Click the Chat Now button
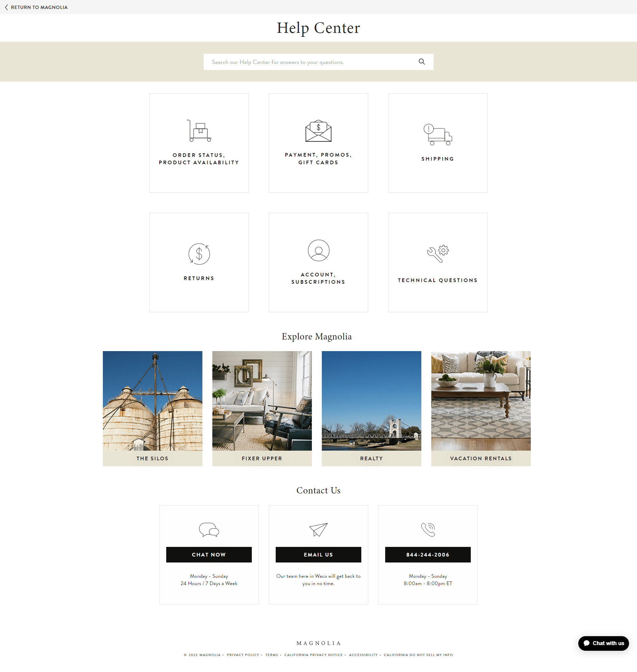Screen dimensions: 637x672 pos(208,555)
